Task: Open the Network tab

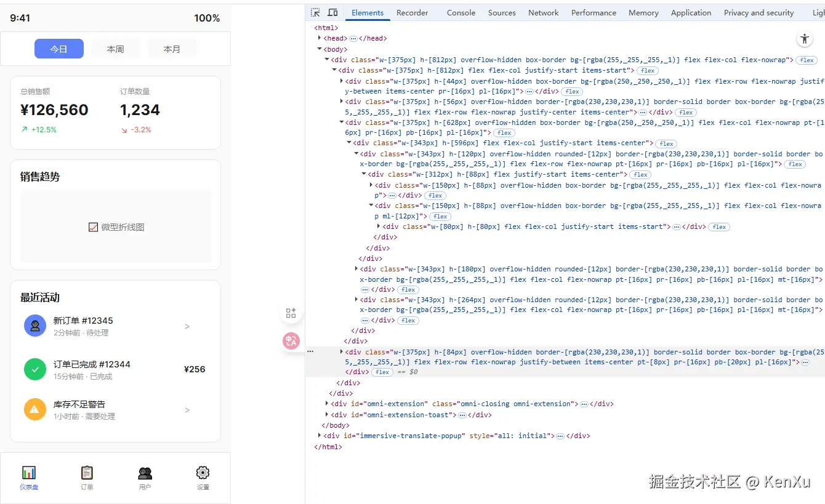Action: 543,13
